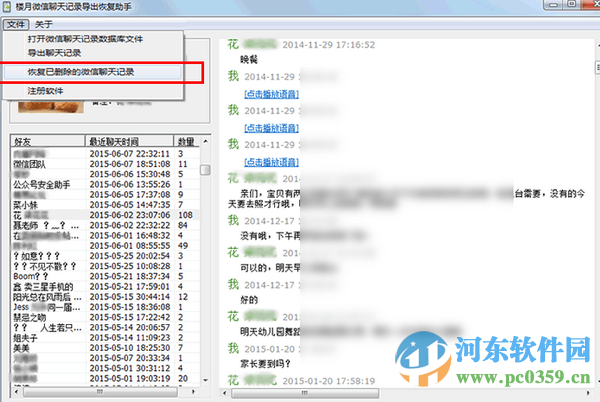Click the 好的 chat message
Viewport: 600px width, 402px height.
click(x=249, y=300)
